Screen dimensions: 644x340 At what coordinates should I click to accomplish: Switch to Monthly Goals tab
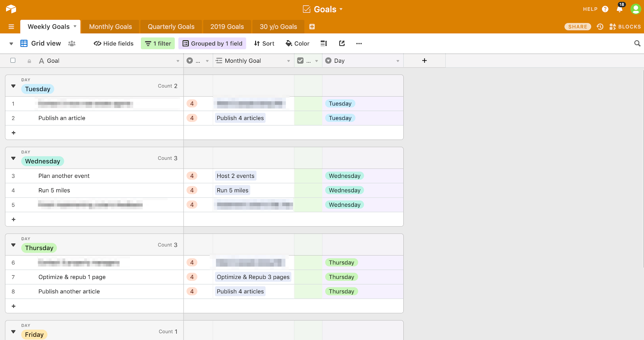point(110,27)
